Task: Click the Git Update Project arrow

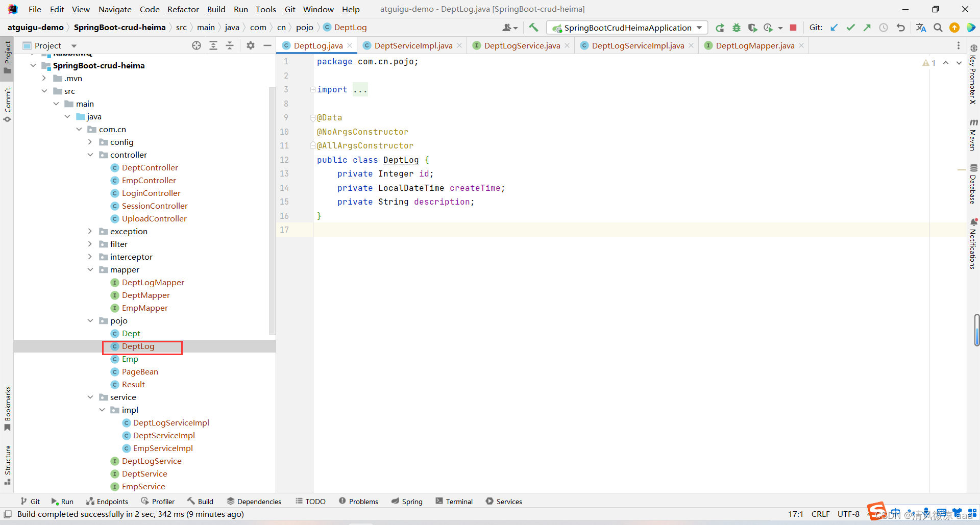Action: (834, 28)
